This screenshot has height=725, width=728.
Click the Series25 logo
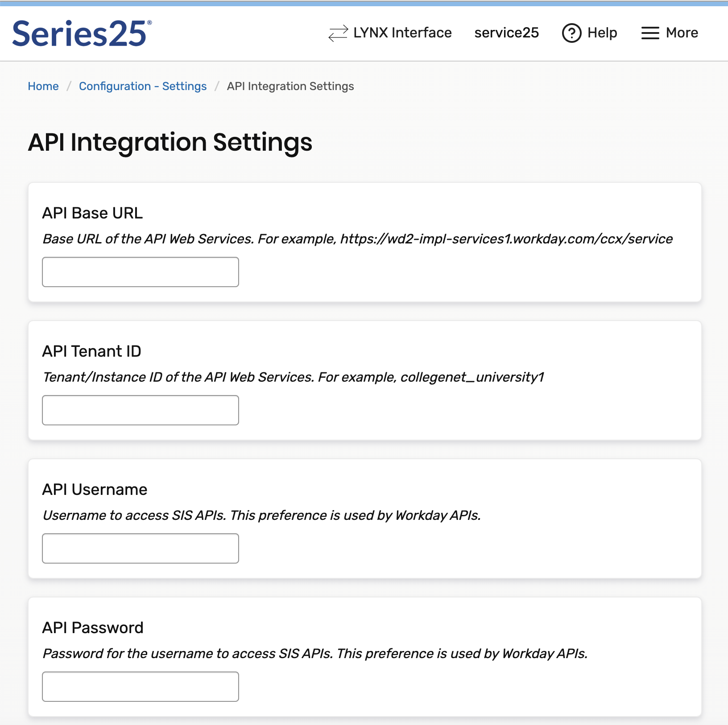pyautogui.click(x=82, y=34)
